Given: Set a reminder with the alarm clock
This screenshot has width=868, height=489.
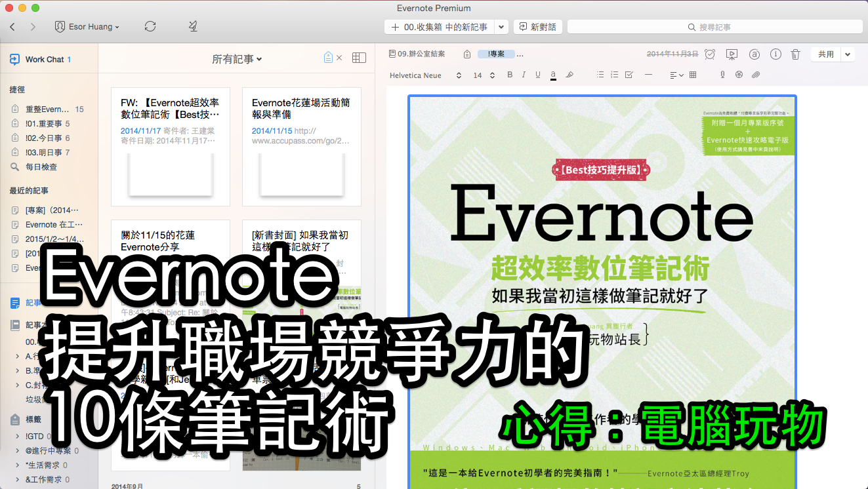Looking at the screenshot, I should click(x=710, y=54).
